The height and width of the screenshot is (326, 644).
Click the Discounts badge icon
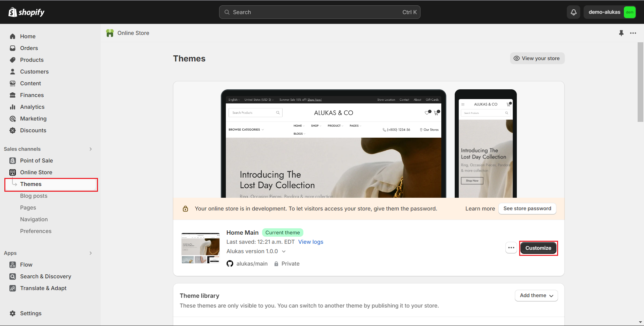coord(13,130)
